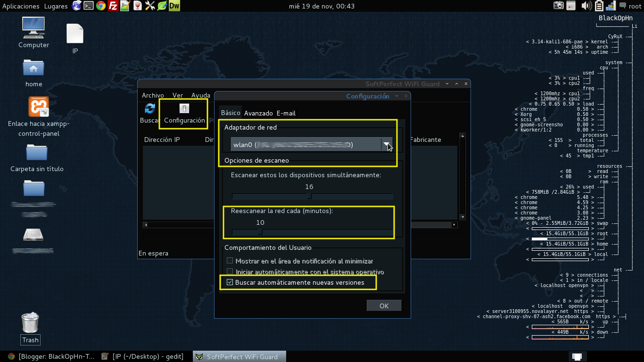Image resolution: width=644 pixels, height=362 pixels.
Task: Select the xampp-control-panel link on desktop
Action: click(39, 116)
